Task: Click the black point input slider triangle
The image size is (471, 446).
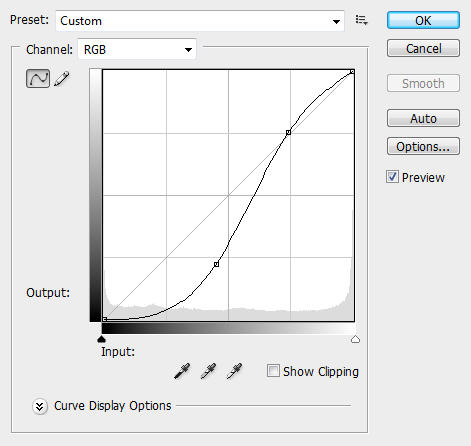Action: click(101, 339)
